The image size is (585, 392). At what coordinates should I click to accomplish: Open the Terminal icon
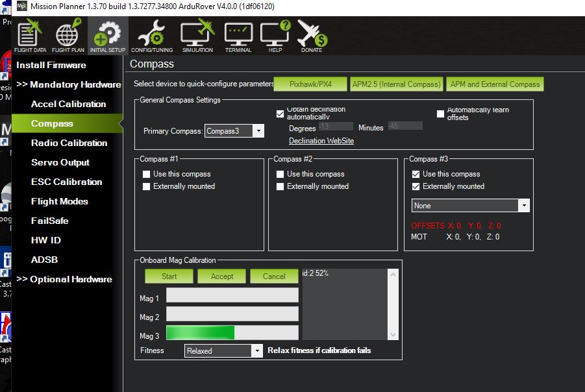click(238, 36)
